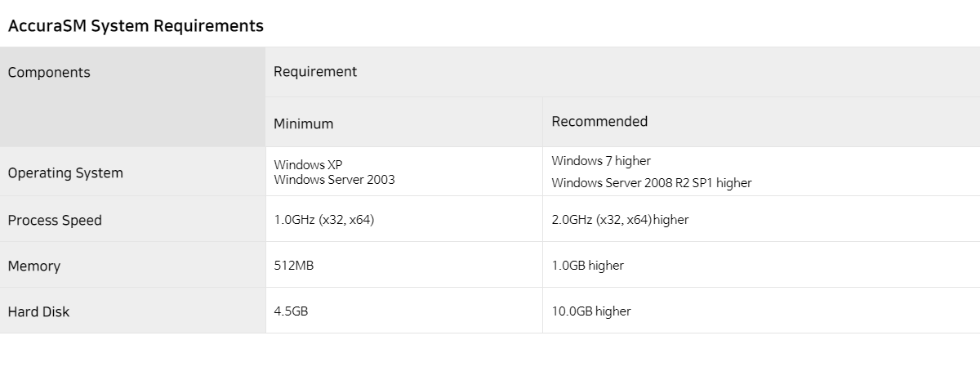Click the AccuraSM System Requirements heading

tap(136, 26)
